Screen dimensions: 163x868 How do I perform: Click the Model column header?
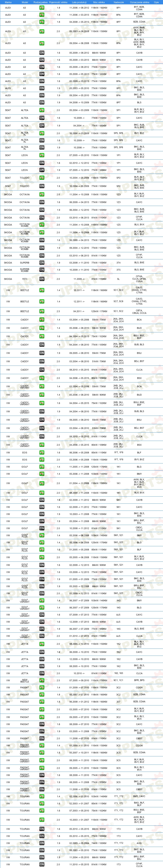[x=25, y=2]
